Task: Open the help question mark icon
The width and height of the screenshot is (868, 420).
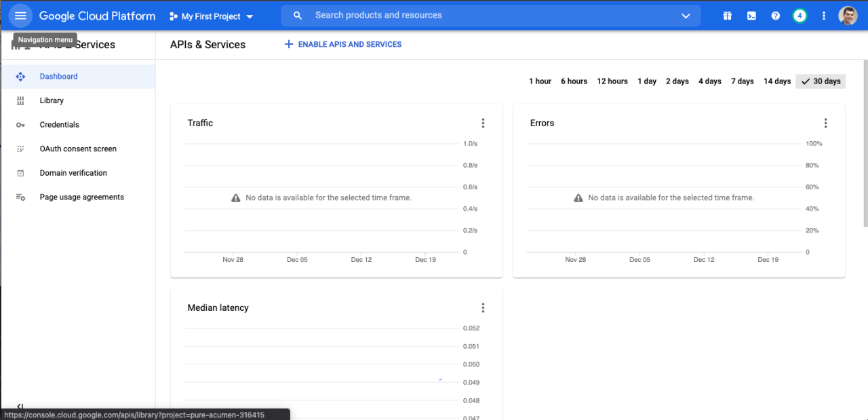Action: pyautogui.click(x=776, y=16)
